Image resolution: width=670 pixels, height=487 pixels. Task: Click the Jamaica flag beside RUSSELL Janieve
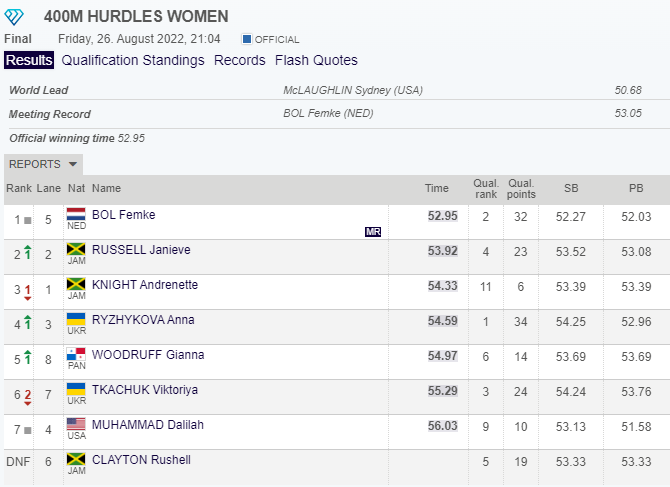pos(76,250)
